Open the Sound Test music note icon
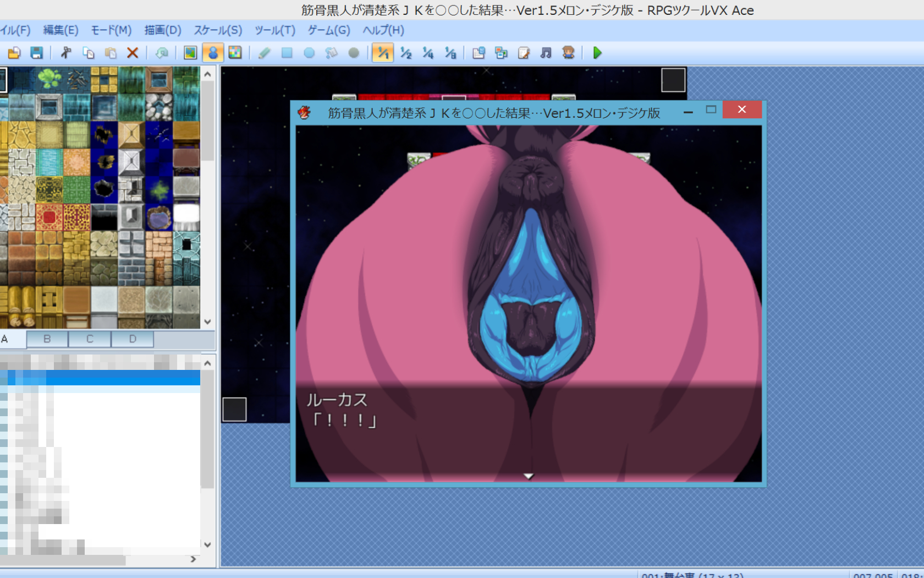 pyautogui.click(x=546, y=53)
